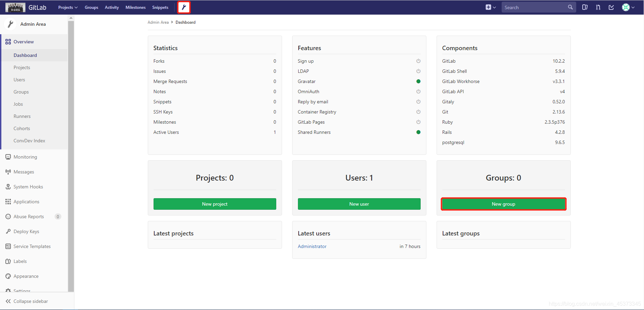Image resolution: width=644 pixels, height=310 pixels.
Task: Click the GitLab logo in header
Action: tap(26, 7)
